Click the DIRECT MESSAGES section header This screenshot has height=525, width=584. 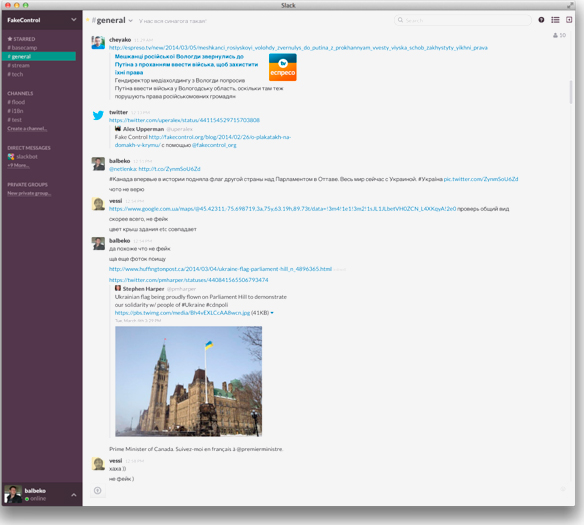click(x=29, y=148)
